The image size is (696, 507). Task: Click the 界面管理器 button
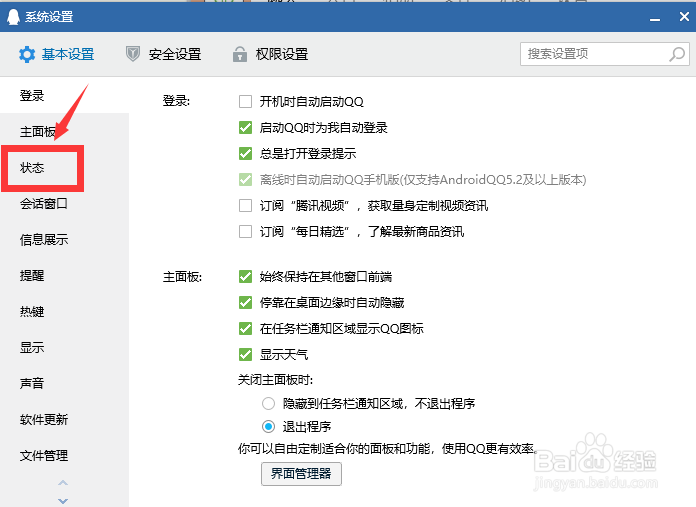tap(301, 474)
